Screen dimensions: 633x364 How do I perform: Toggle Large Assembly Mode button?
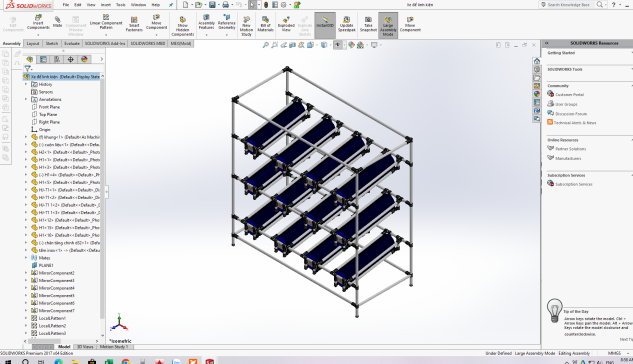click(x=388, y=25)
